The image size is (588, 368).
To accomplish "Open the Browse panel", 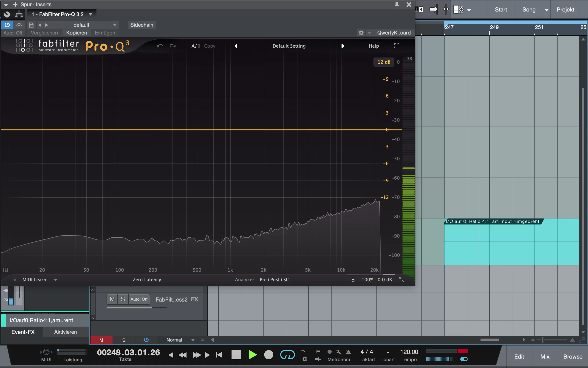I will coord(573,356).
